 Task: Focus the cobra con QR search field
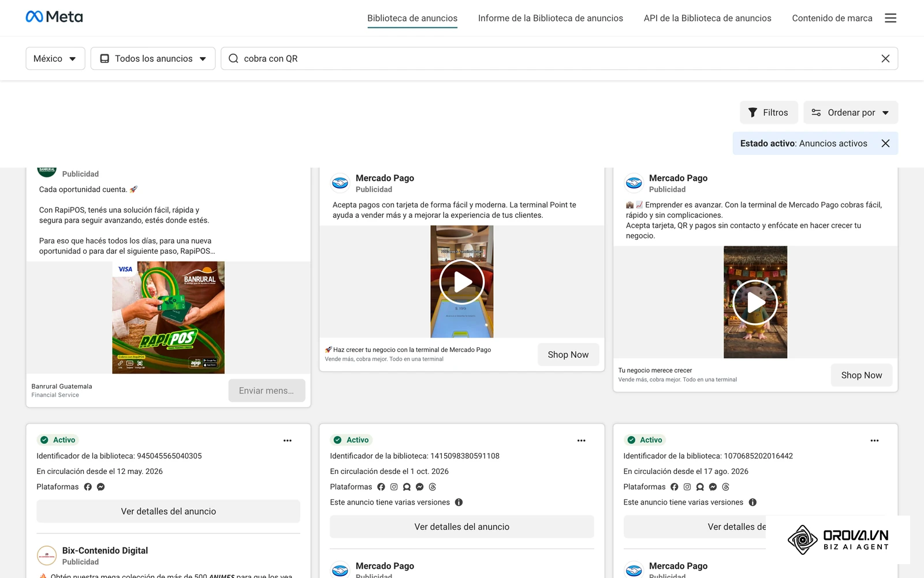559,58
